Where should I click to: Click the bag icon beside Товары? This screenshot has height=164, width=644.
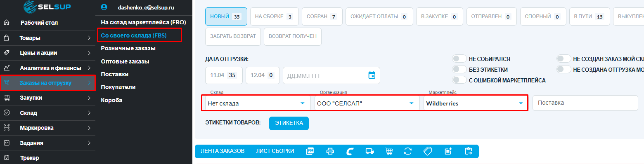pos(6,38)
